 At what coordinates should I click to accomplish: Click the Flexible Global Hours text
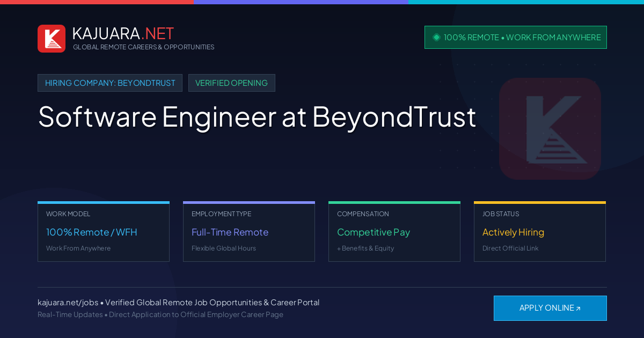[x=224, y=248]
